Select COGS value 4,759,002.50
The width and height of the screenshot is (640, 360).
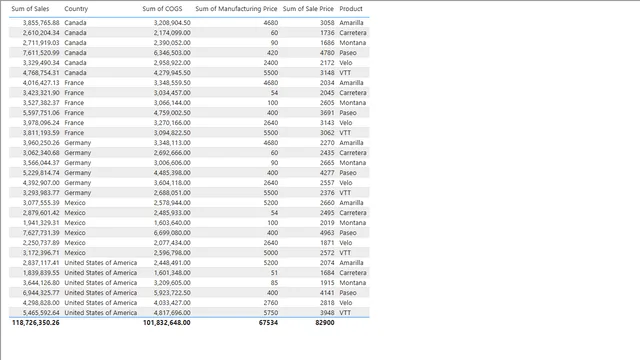point(172,113)
